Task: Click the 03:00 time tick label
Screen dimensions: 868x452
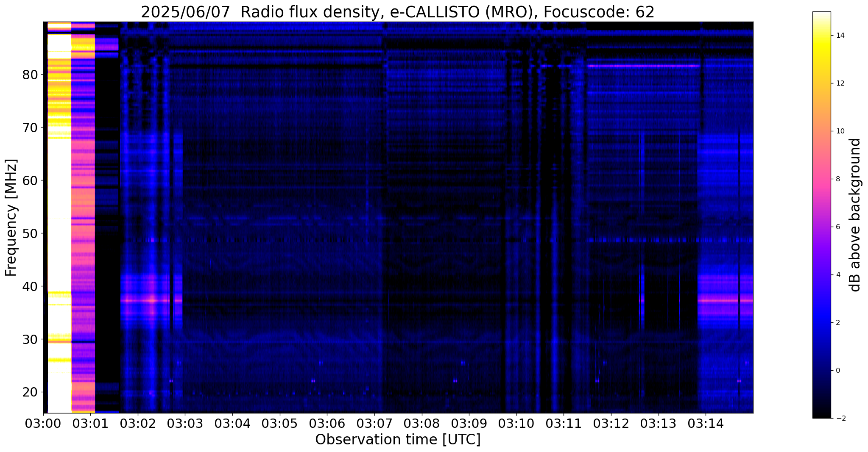Action: point(43,424)
